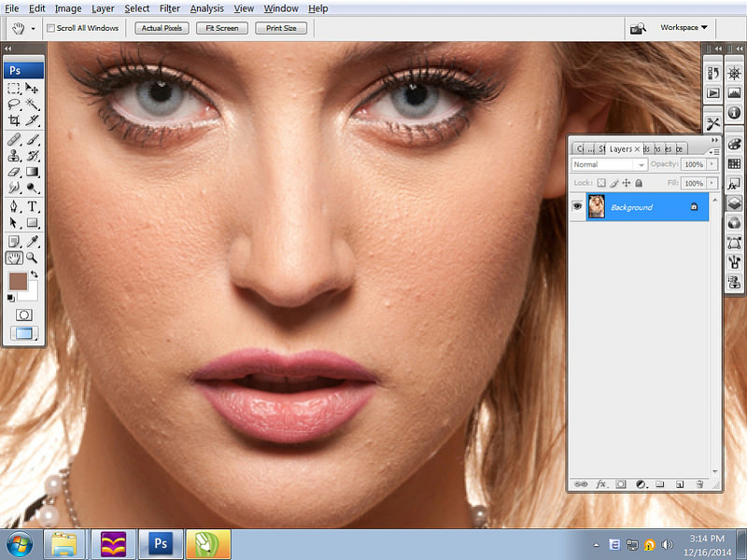Click Add layer mask button
Image resolution: width=747 pixels, height=560 pixels.
621,484
